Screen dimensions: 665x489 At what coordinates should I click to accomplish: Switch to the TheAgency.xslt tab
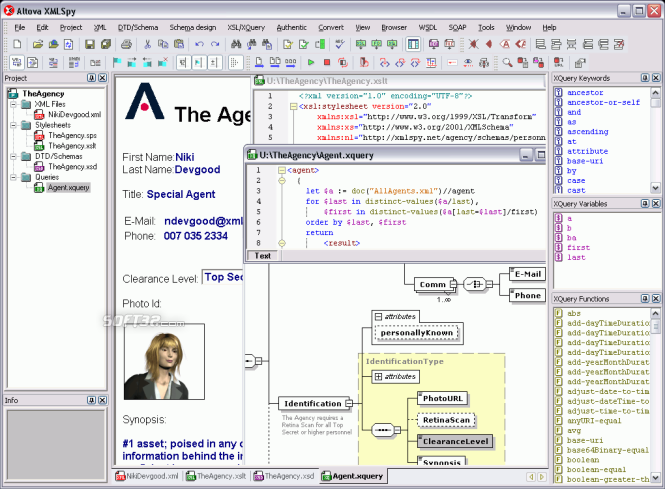click(216, 476)
